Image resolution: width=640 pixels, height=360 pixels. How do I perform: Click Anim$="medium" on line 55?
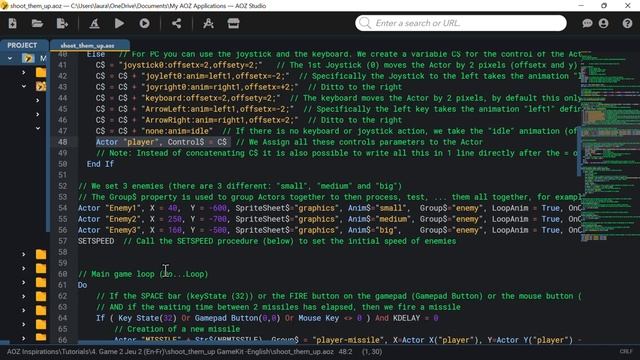(x=379, y=219)
